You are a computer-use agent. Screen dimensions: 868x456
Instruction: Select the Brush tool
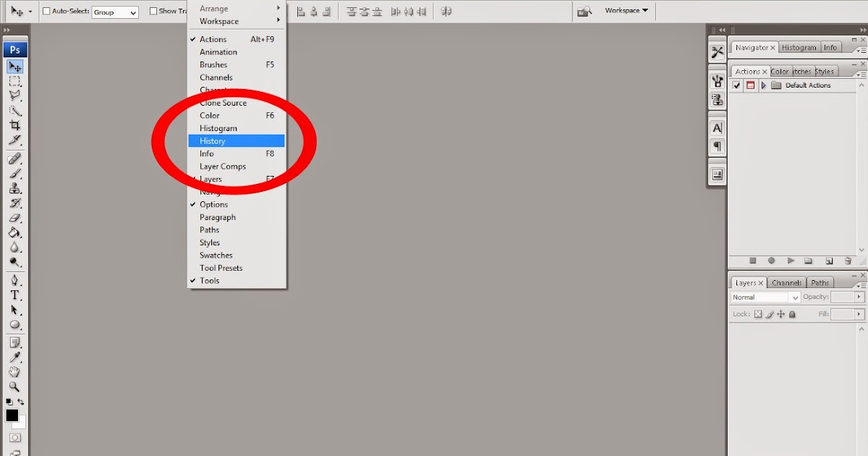point(15,173)
